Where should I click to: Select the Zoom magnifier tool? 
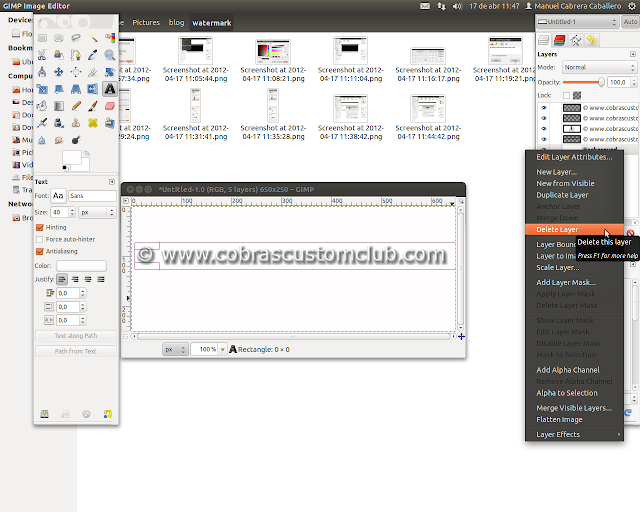110,55
